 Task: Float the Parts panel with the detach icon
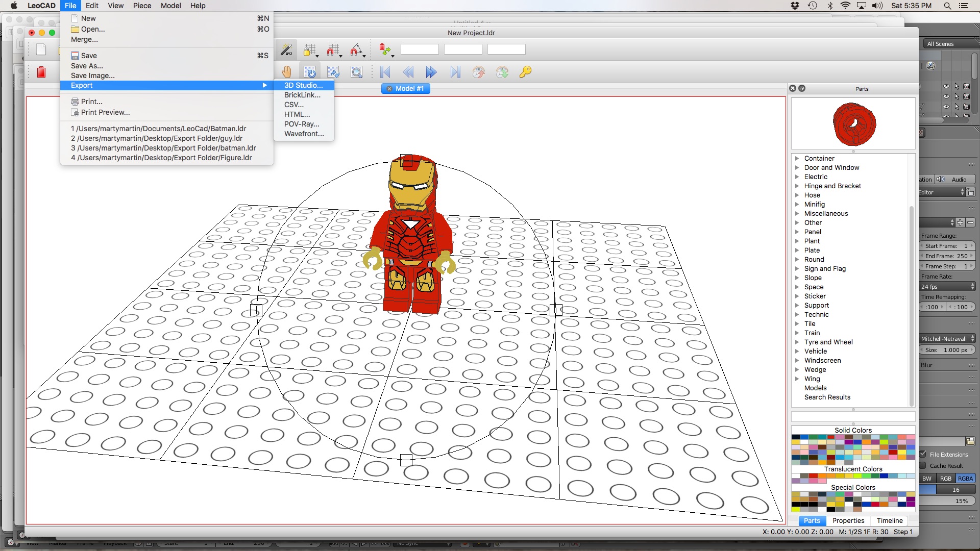click(x=802, y=88)
